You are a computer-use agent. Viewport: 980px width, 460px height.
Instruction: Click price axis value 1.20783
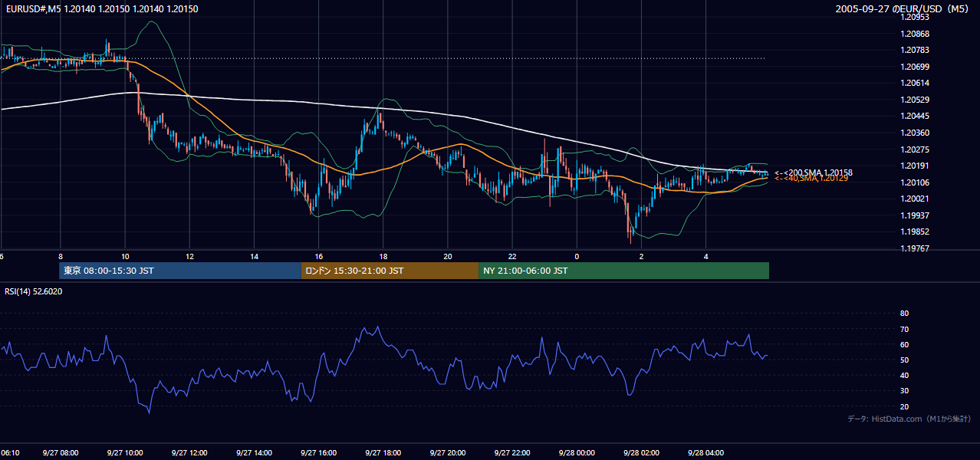(x=916, y=50)
